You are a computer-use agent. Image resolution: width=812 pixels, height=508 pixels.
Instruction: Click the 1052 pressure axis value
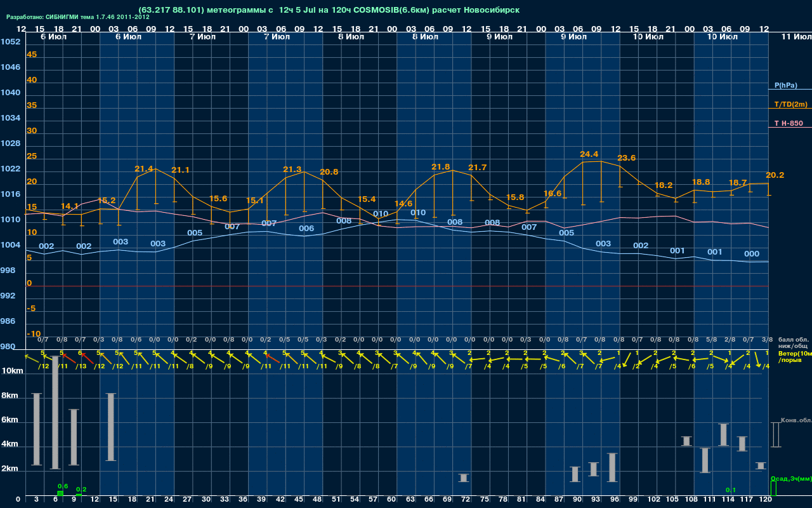[x=10, y=42]
